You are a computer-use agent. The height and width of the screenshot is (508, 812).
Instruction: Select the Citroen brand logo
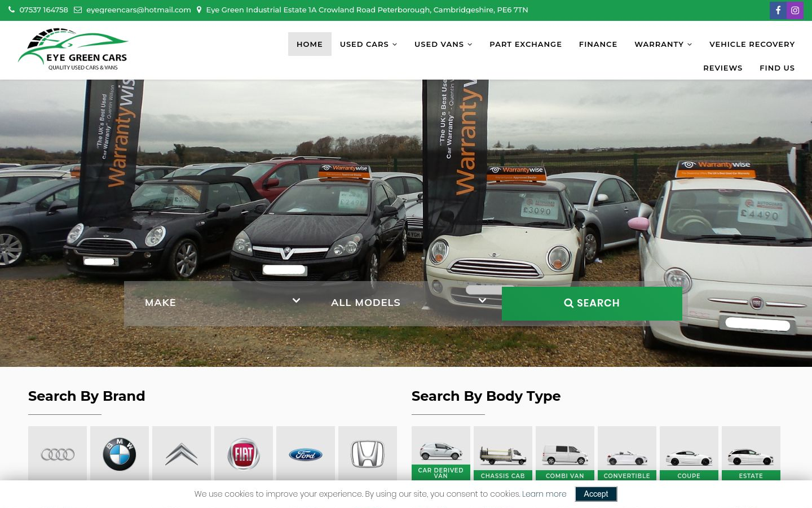tap(182, 454)
